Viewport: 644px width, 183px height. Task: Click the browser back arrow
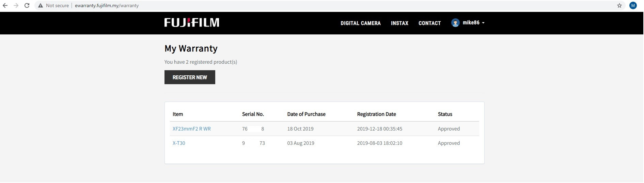(x=5, y=5)
